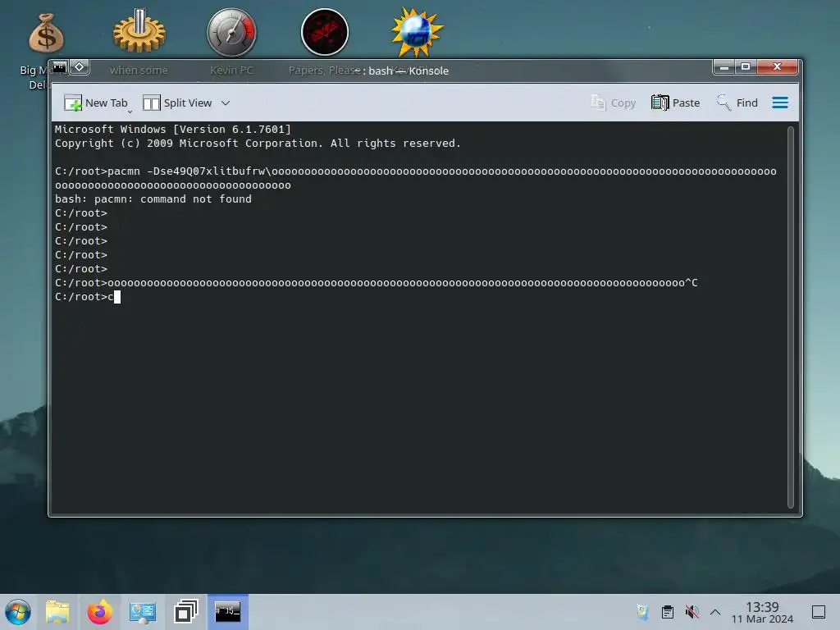Click the 'bash: pacmn: command not found' line
Image resolution: width=840 pixels, height=630 pixels.
[153, 199]
